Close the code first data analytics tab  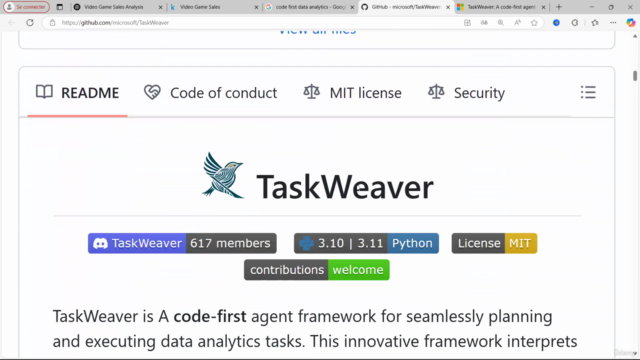pyautogui.click(x=352, y=7)
